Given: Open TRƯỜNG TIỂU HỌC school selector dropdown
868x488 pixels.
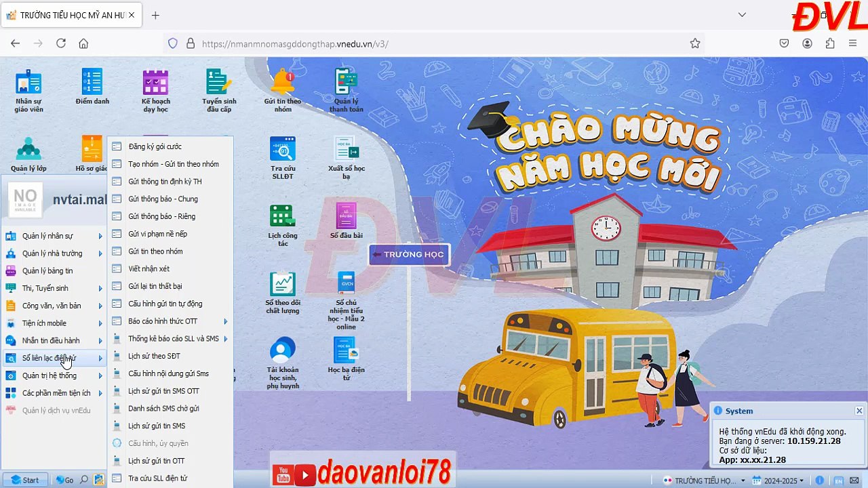Looking at the screenshot, I should pyautogui.click(x=703, y=480).
